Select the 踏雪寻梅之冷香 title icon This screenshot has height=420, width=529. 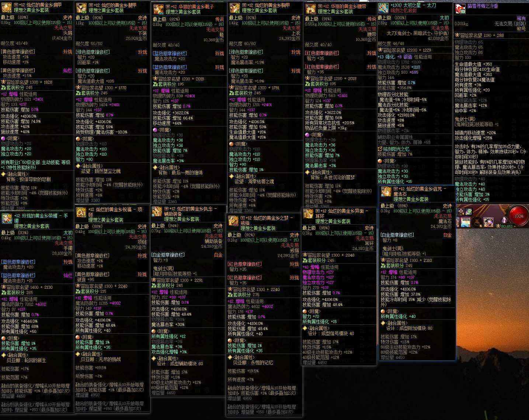460,9
